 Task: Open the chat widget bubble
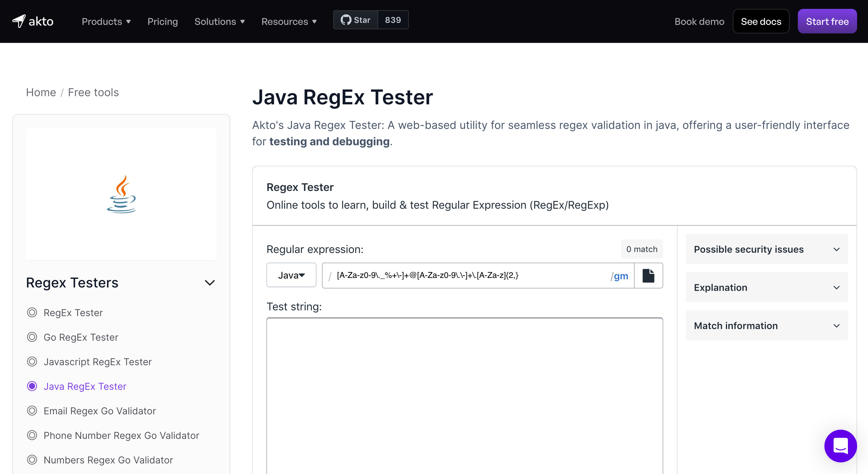840,446
